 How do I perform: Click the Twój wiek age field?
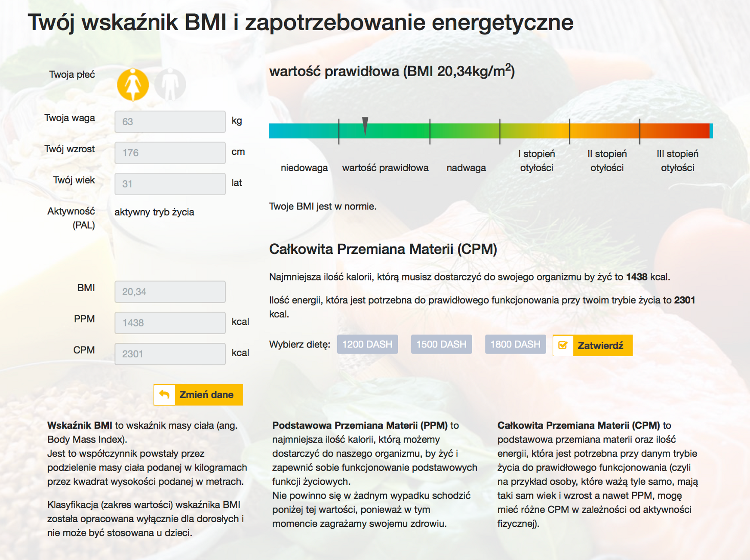point(170,184)
